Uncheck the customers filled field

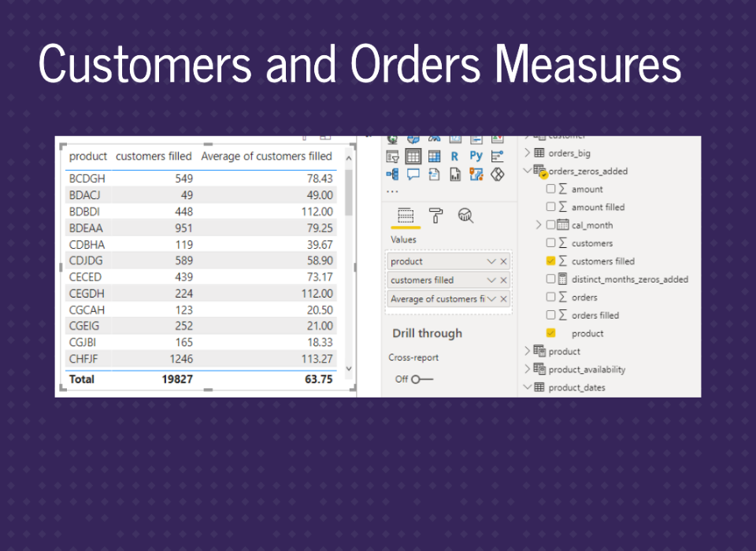coord(551,261)
